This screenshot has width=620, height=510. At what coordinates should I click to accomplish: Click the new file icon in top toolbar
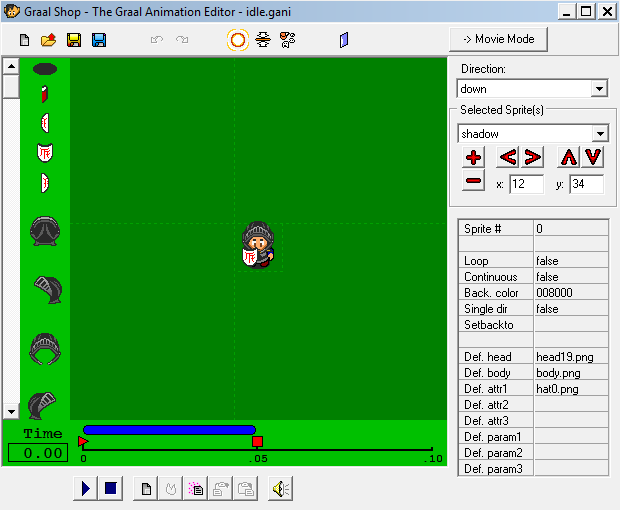[25, 40]
